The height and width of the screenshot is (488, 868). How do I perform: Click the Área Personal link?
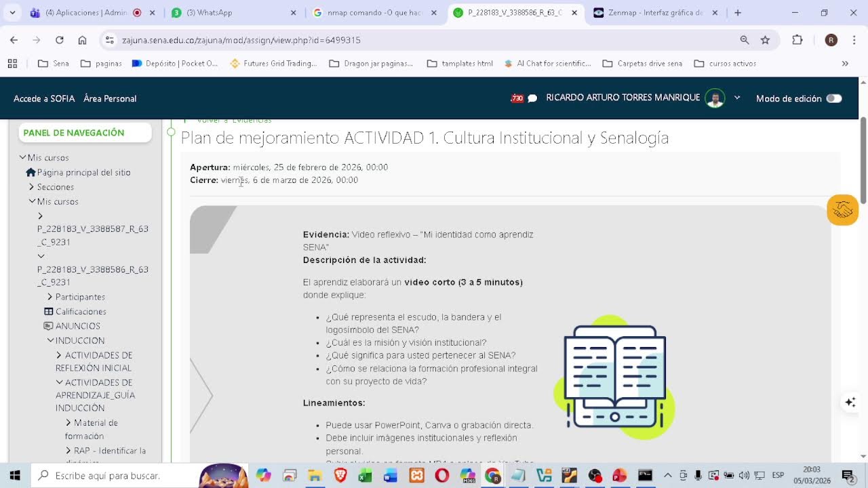[x=110, y=98]
